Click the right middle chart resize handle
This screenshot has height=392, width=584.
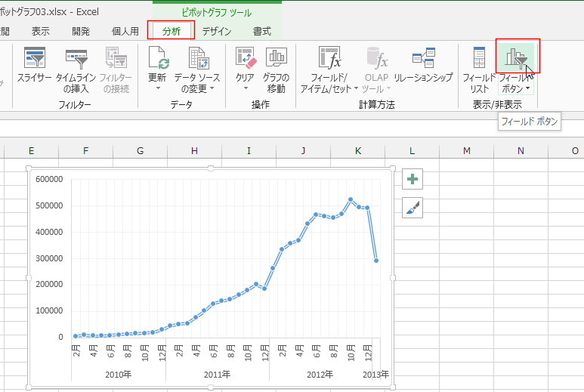(393, 278)
